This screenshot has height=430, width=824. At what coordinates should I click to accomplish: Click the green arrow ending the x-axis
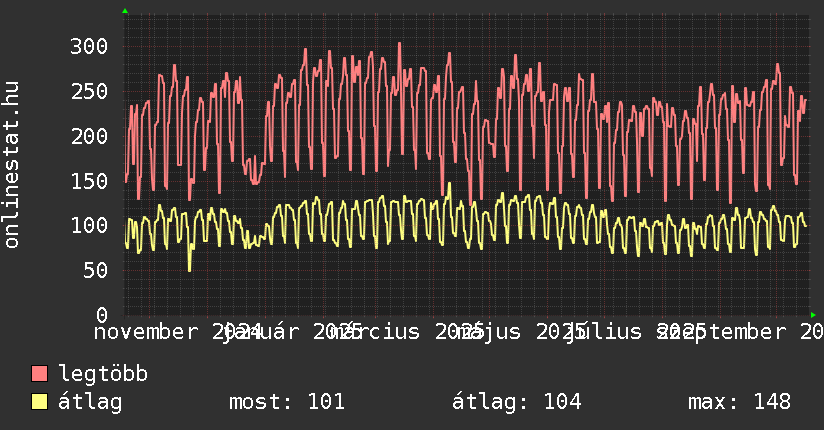813,314
